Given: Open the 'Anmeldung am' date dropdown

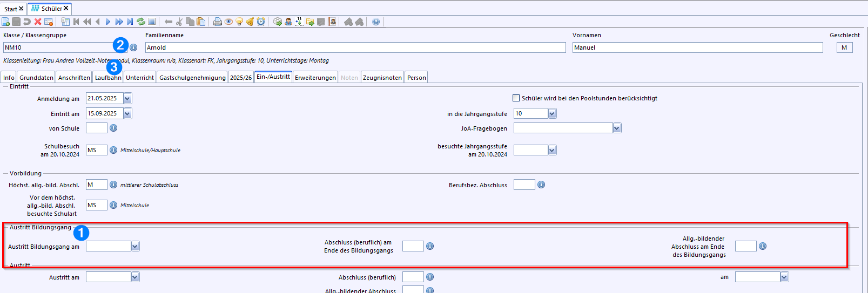Looking at the screenshot, I should pos(127,98).
